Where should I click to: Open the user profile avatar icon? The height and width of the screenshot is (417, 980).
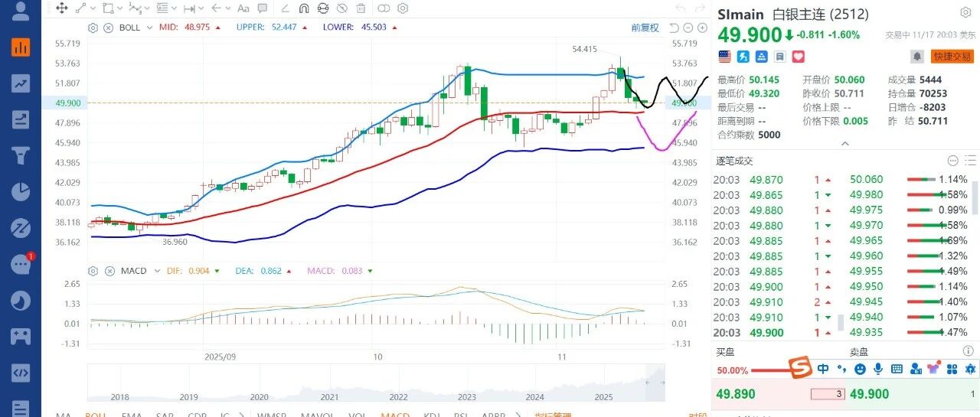tap(21, 11)
